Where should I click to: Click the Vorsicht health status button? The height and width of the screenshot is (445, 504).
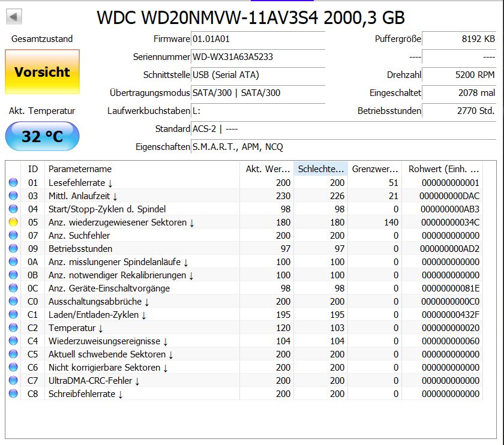[x=42, y=70]
